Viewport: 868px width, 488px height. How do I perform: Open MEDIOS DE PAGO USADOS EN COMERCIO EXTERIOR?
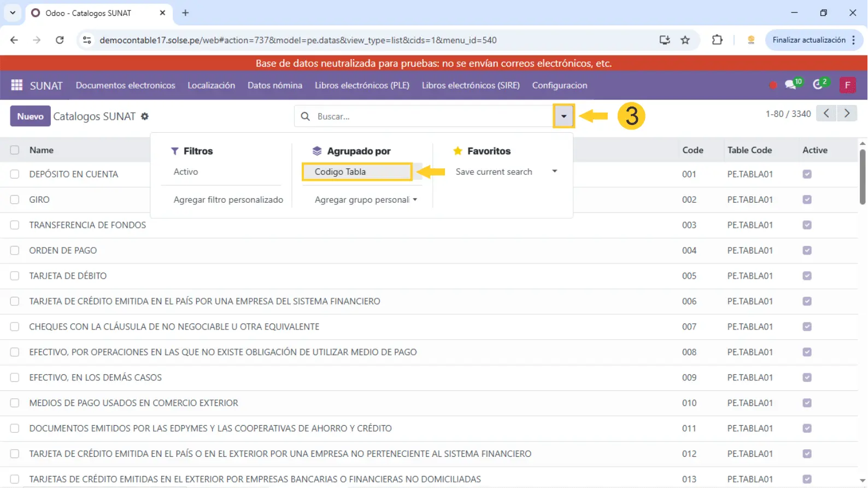[x=134, y=403]
